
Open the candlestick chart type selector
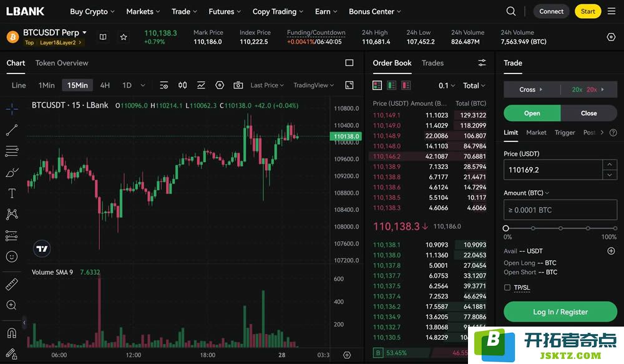click(x=182, y=85)
